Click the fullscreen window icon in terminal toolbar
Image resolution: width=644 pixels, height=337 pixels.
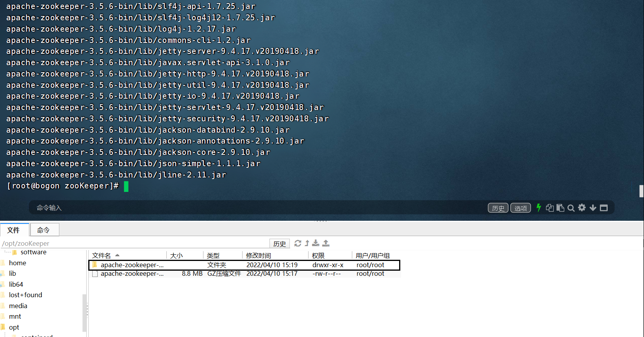point(604,208)
